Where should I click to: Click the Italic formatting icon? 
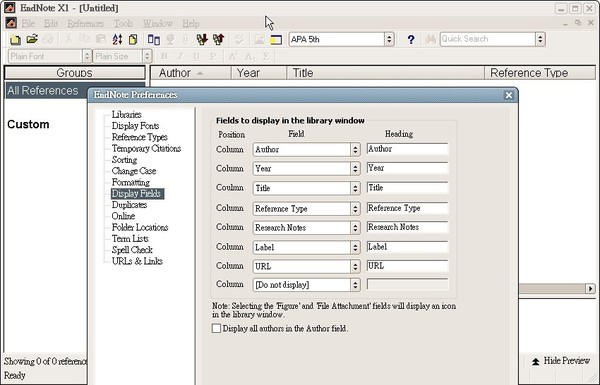click(180, 56)
